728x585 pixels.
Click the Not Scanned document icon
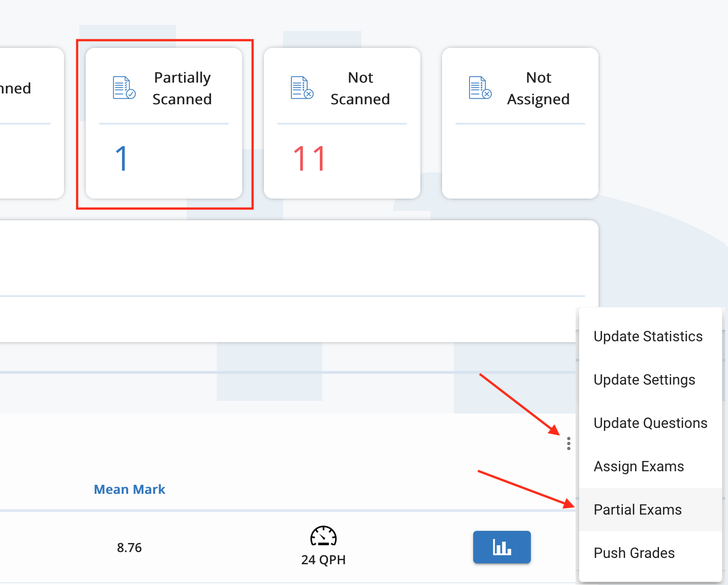[302, 88]
